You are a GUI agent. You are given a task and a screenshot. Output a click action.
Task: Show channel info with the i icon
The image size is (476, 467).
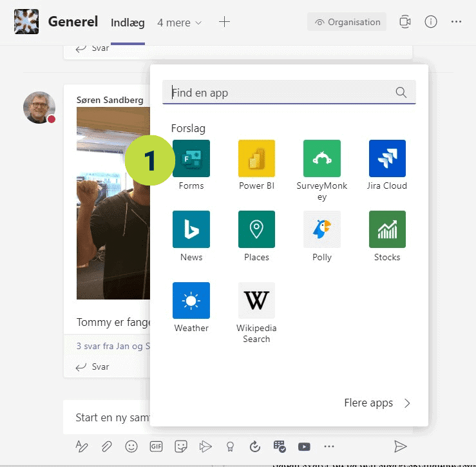tap(431, 22)
